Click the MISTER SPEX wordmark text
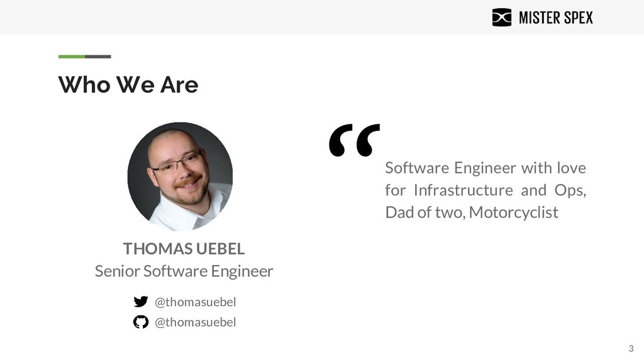The image size is (644, 362). click(x=556, y=18)
